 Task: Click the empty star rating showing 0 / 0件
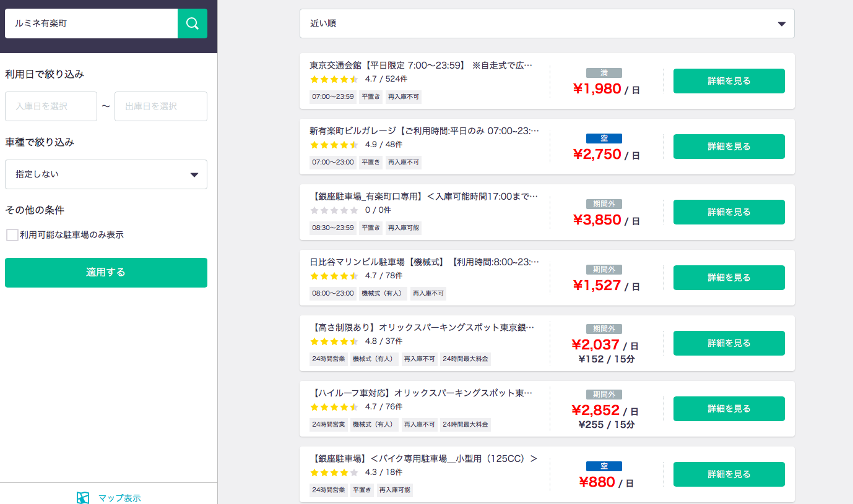coord(334,210)
